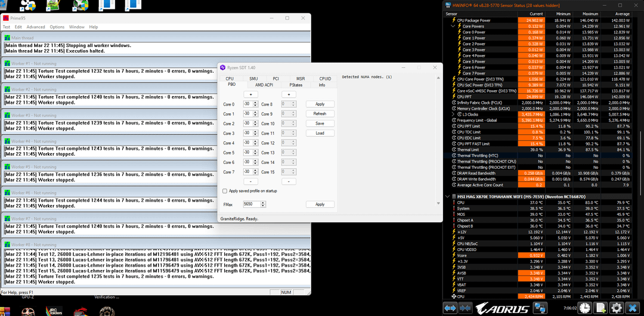Click the Ryzen SDT logo icon

point(223,68)
